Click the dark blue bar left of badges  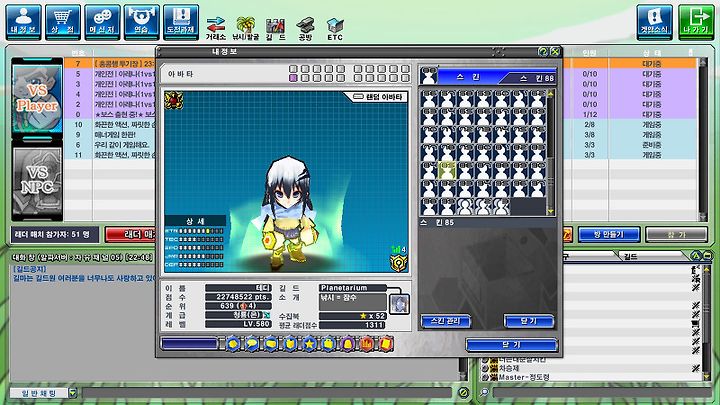[x=189, y=343]
